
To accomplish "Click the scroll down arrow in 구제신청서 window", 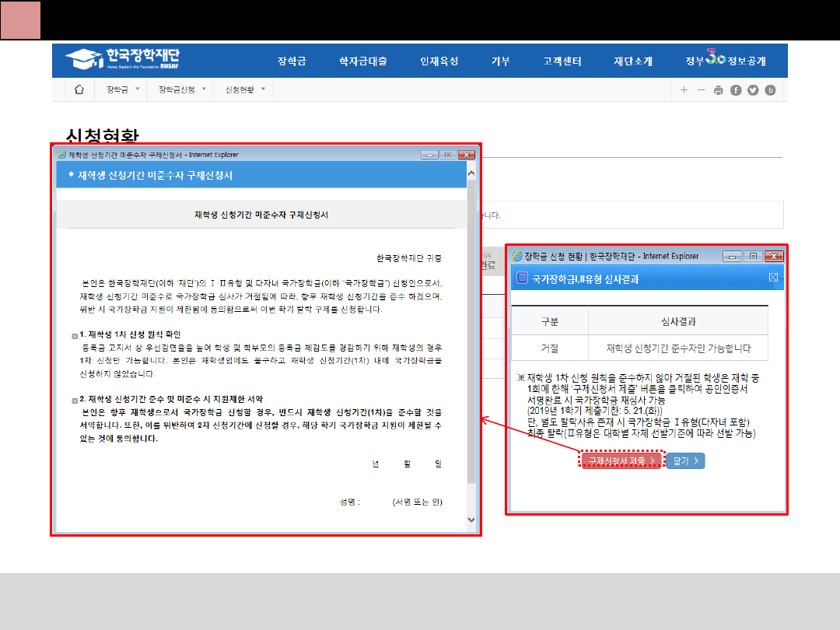I will 471,520.
